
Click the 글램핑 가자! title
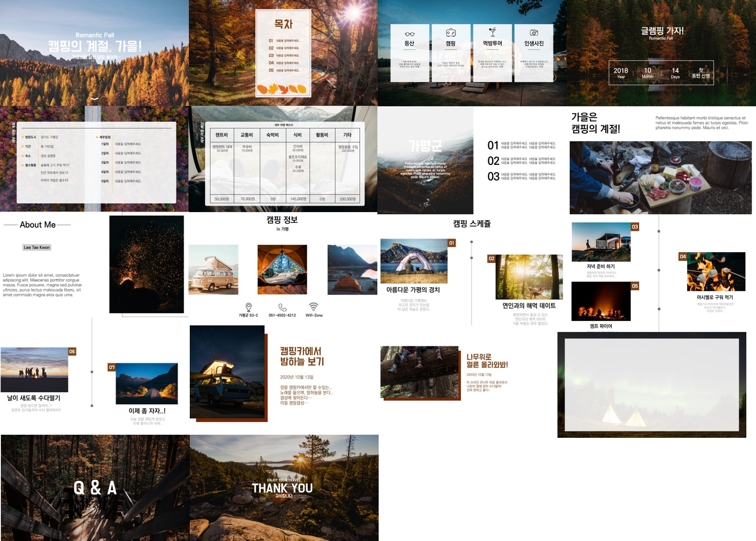pyautogui.click(x=662, y=30)
